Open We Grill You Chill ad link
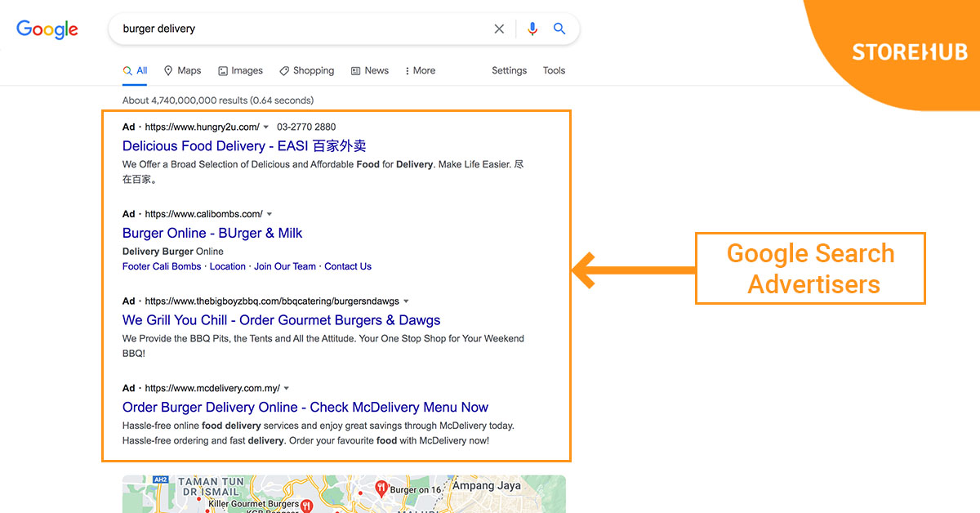 pyautogui.click(x=281, y=320)
